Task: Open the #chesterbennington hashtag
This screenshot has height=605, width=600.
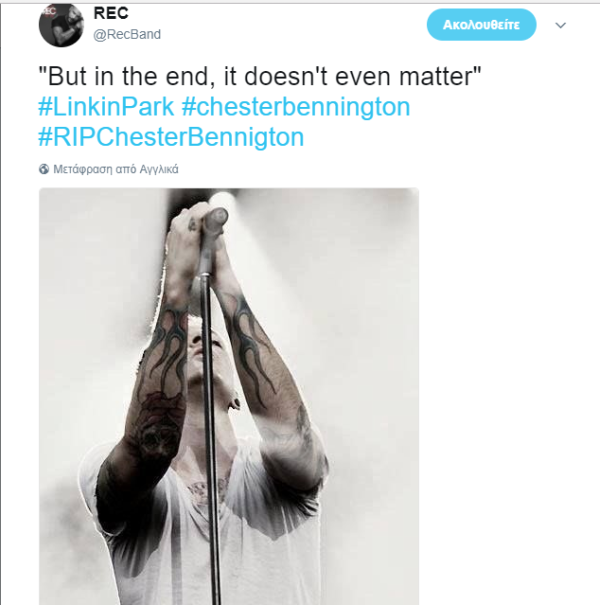Action: (296, 107)
